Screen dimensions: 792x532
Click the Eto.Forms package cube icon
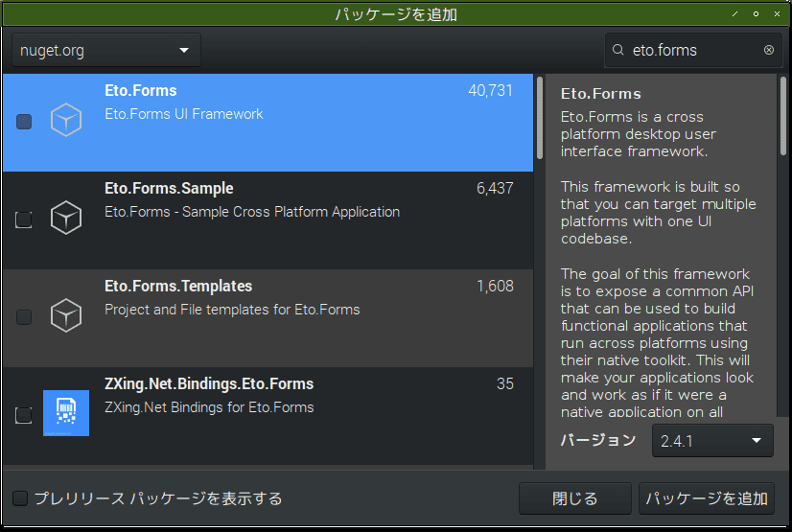click(x=66, y=120)
